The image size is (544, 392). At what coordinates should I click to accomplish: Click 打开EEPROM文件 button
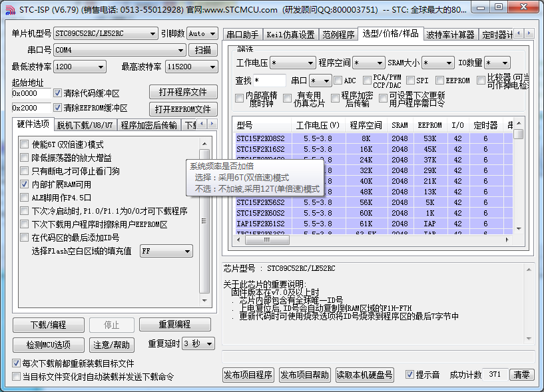point(183,109)
